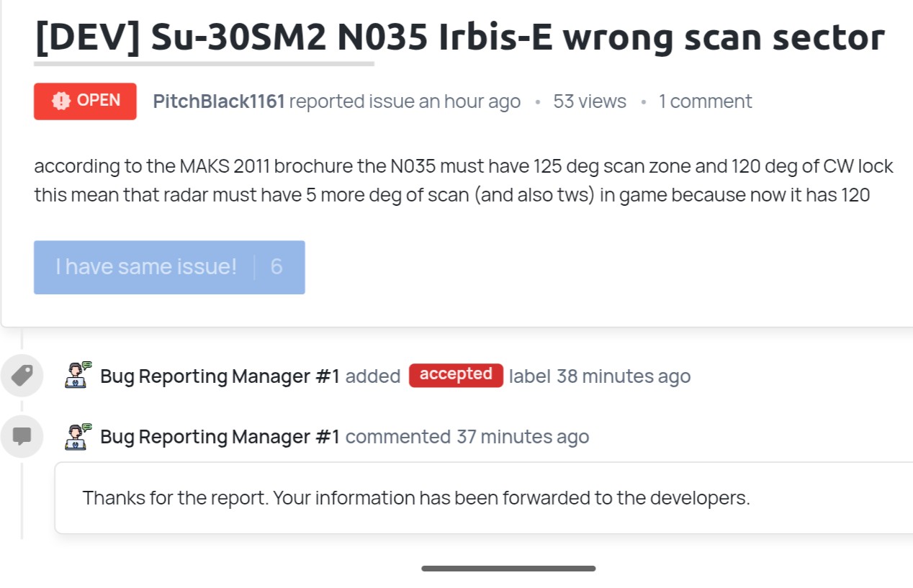Click the issue title about Su-30SM2 N035 Irbis-E

[x=459, y=37]
